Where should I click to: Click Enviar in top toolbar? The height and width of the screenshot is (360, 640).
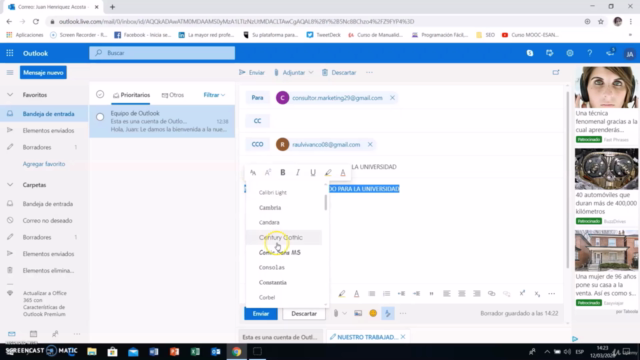[252, 73]
